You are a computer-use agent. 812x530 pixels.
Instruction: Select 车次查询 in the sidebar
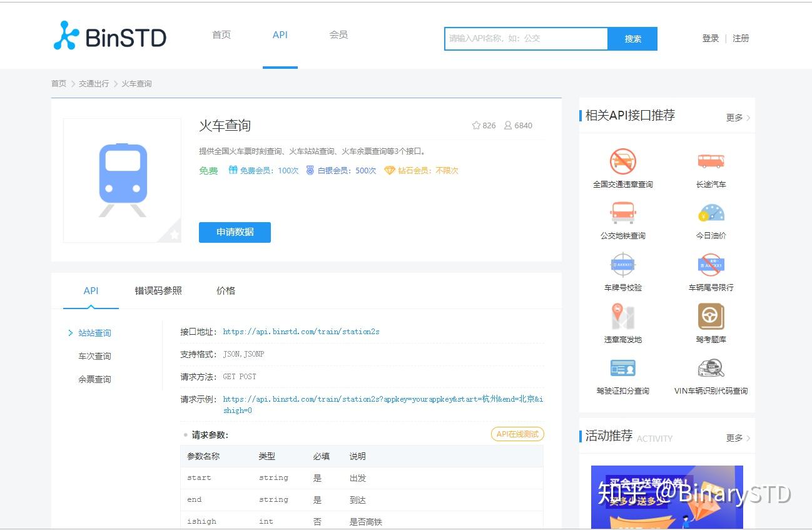[x=94, y=355]
